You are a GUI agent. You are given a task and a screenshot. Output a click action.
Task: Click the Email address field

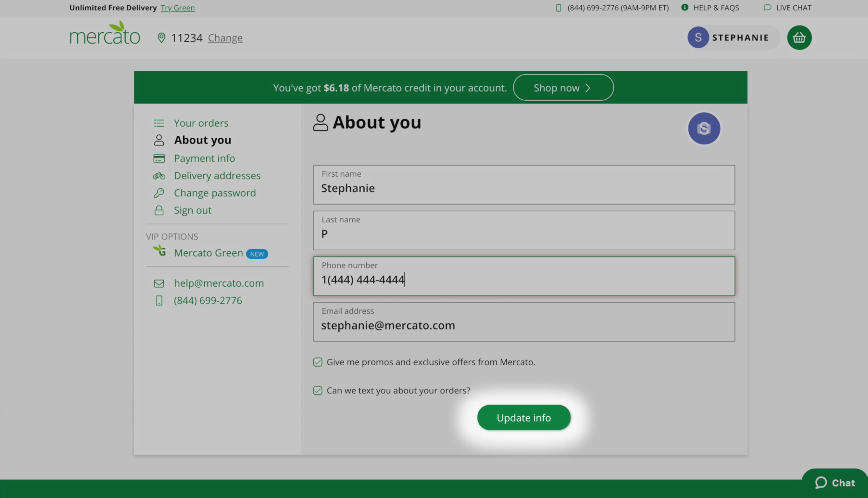click(x=524, y=322)
